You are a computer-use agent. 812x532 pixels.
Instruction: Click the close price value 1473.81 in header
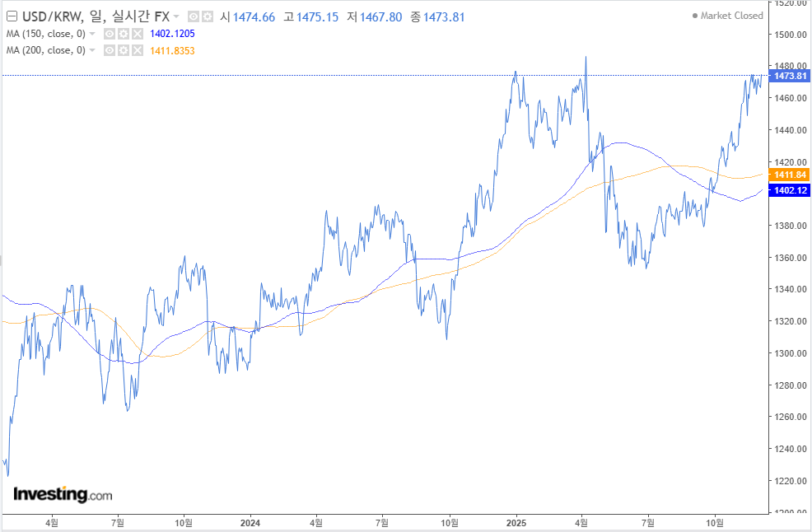[x=444, y=17]
